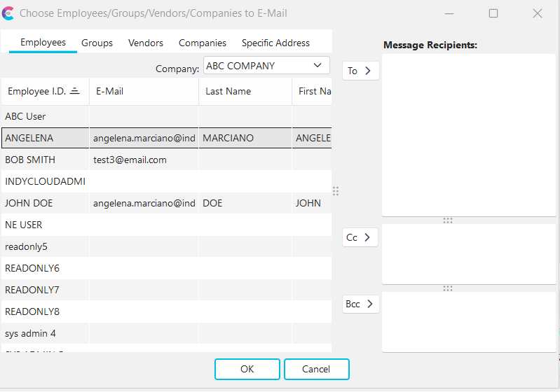Click the E-Mail column header

[110, 91]
